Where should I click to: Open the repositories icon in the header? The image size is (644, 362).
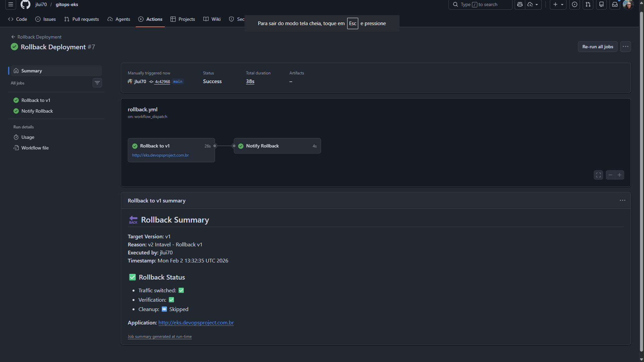(x=601, y=5)
